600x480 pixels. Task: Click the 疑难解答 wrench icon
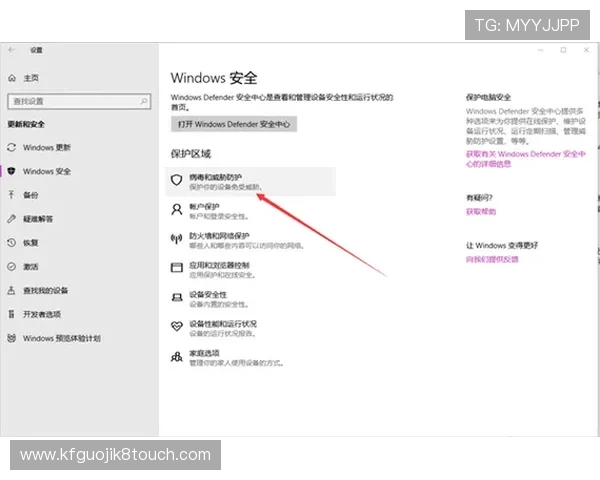(11, 219)
